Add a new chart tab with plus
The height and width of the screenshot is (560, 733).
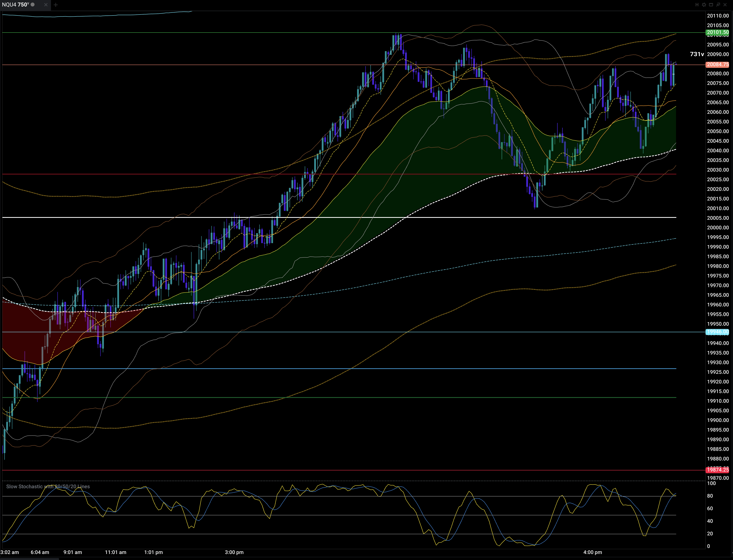coord(56,5)
